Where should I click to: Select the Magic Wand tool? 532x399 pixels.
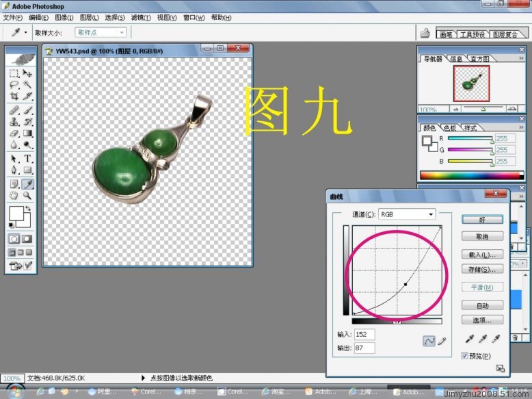coord(27,85)
